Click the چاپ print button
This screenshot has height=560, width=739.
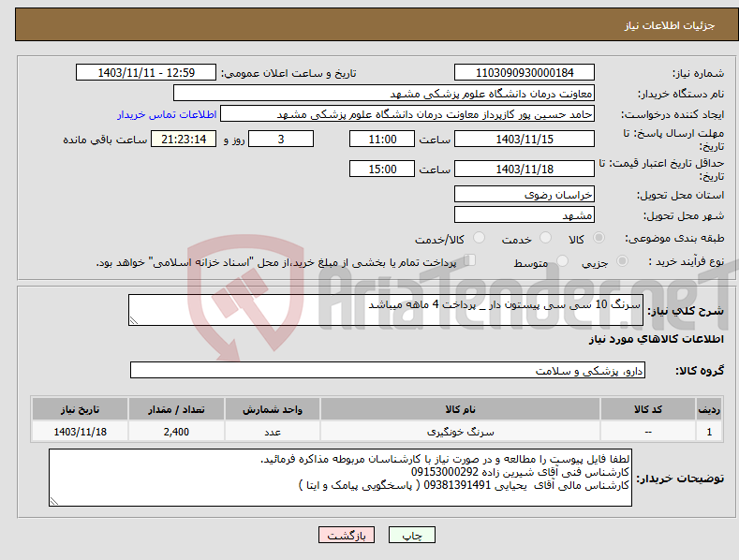pos(412,535)
